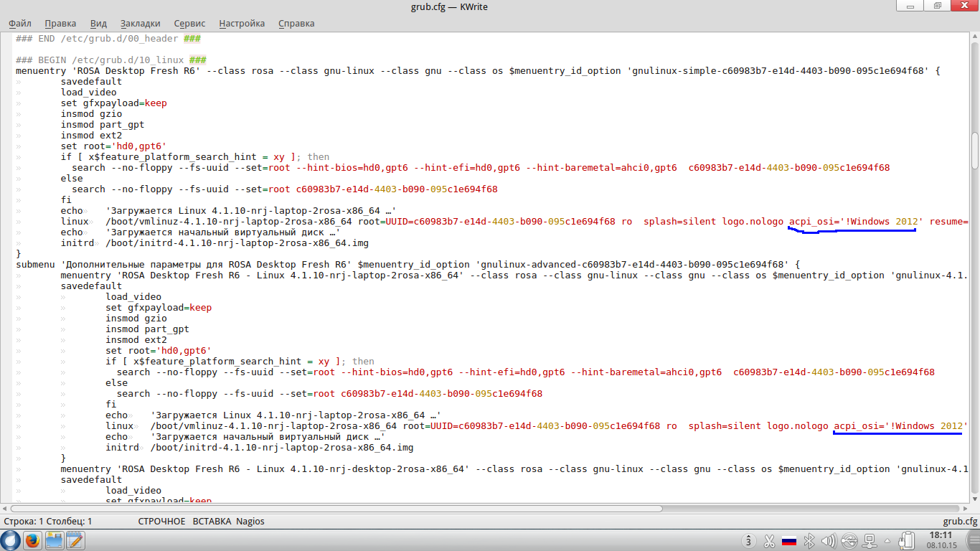
Task: Place cursor on BEGIN /etc/grub.d/10_linux line
Action: coord(112,60)
